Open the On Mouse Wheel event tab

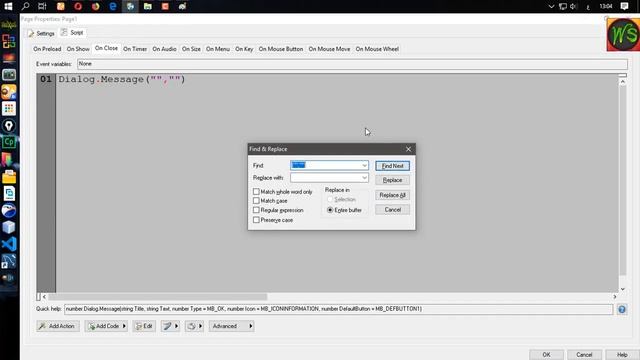click(x=377, y=49)
